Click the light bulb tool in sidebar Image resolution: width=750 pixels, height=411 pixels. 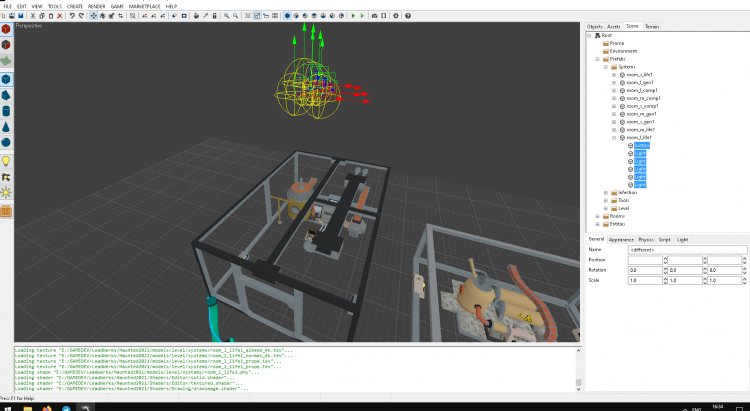(x=6, y=160)
